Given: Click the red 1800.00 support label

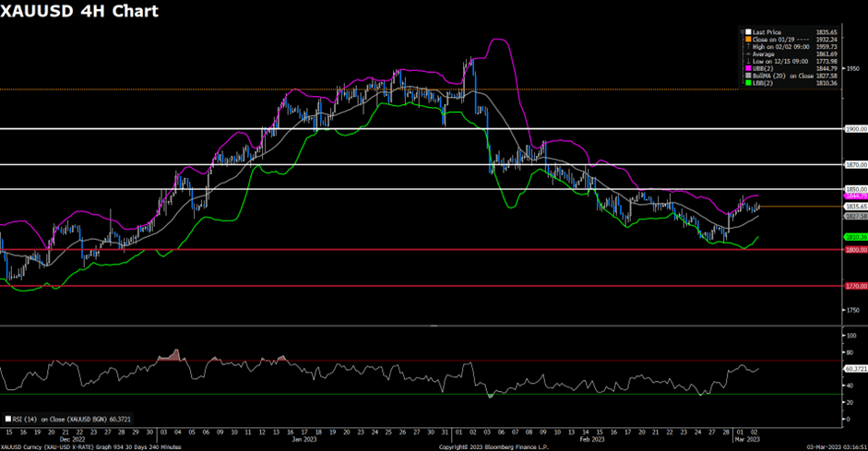Looking at the screenshot, I should pyautogui.click(x=856, y=250).
